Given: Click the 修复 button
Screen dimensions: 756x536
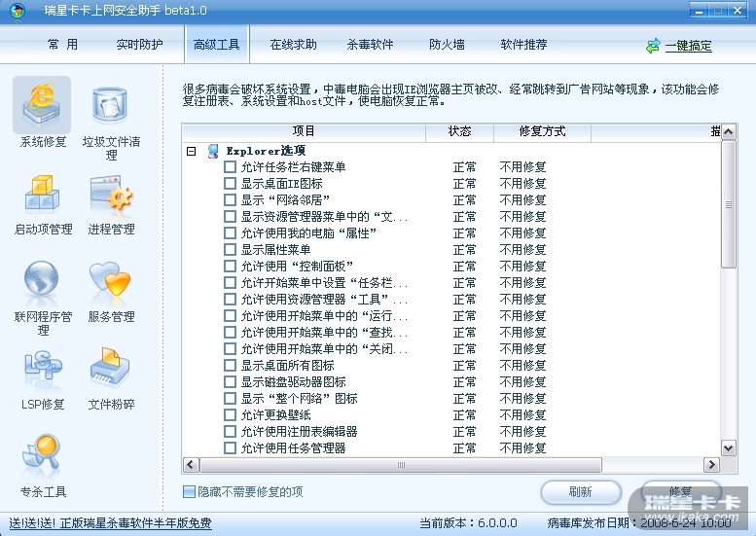Looking at the screenshot, I should tap(681, 492).
